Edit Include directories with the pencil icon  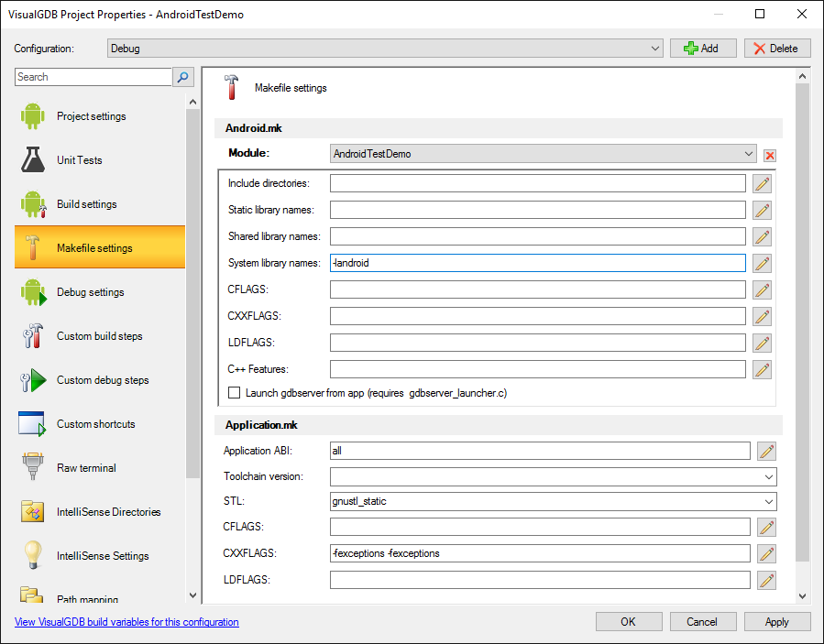pos(762,184)
